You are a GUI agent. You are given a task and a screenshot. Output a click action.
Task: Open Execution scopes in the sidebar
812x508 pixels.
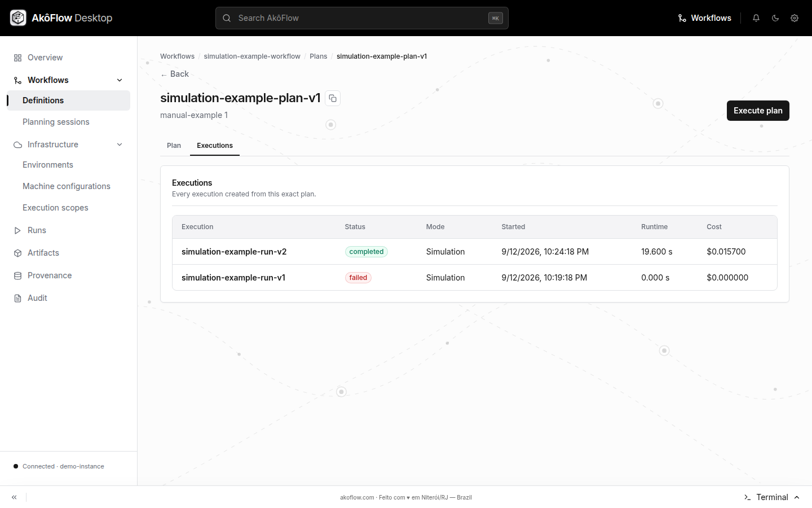click(68, 208)
